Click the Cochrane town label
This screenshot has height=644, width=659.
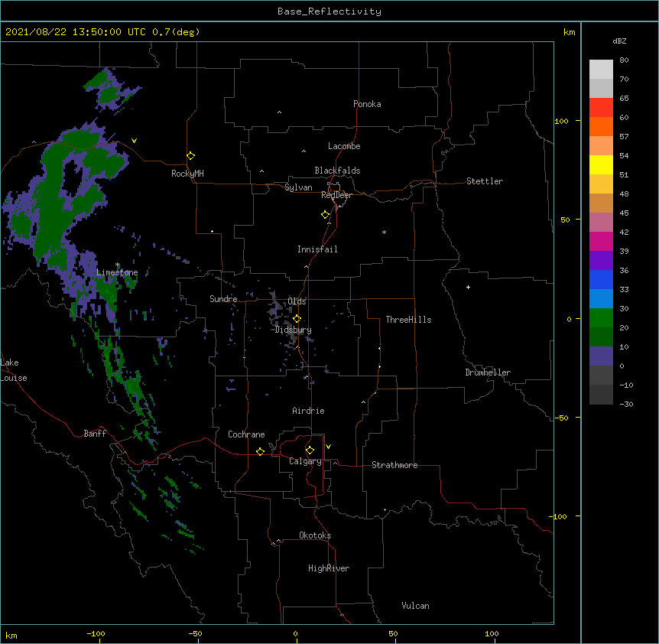click(x=246, y=434)
